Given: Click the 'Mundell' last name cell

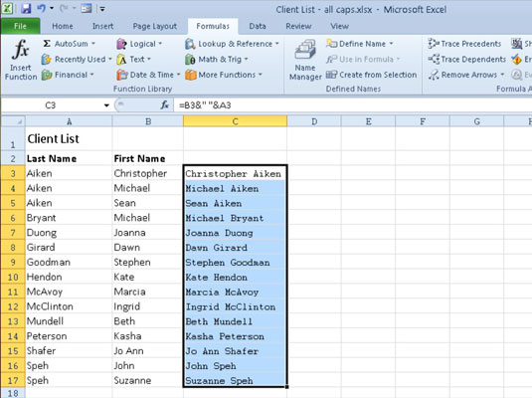Looking at the screenshot, I should coord(69,321).
